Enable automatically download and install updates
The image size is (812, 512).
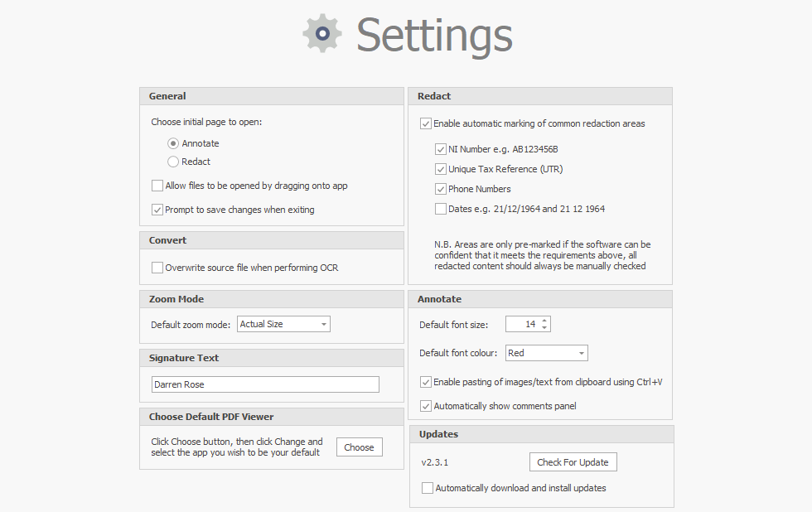(x=428, y=488)
